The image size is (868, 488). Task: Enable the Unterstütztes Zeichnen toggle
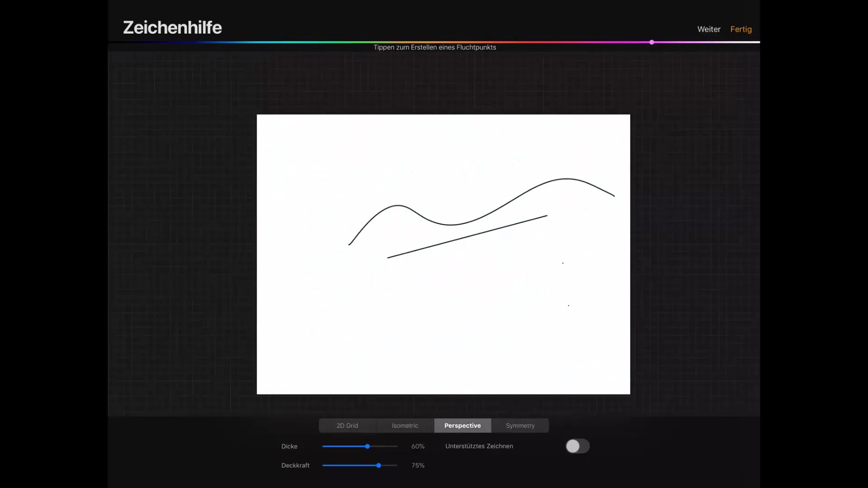577,446
